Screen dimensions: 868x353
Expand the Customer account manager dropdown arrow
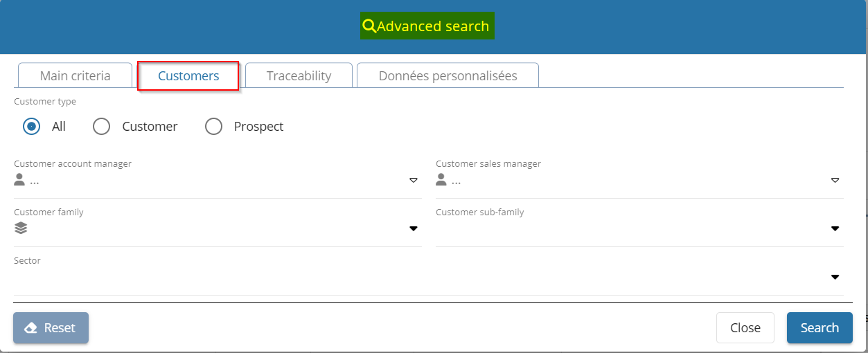(x=413, y=180)
